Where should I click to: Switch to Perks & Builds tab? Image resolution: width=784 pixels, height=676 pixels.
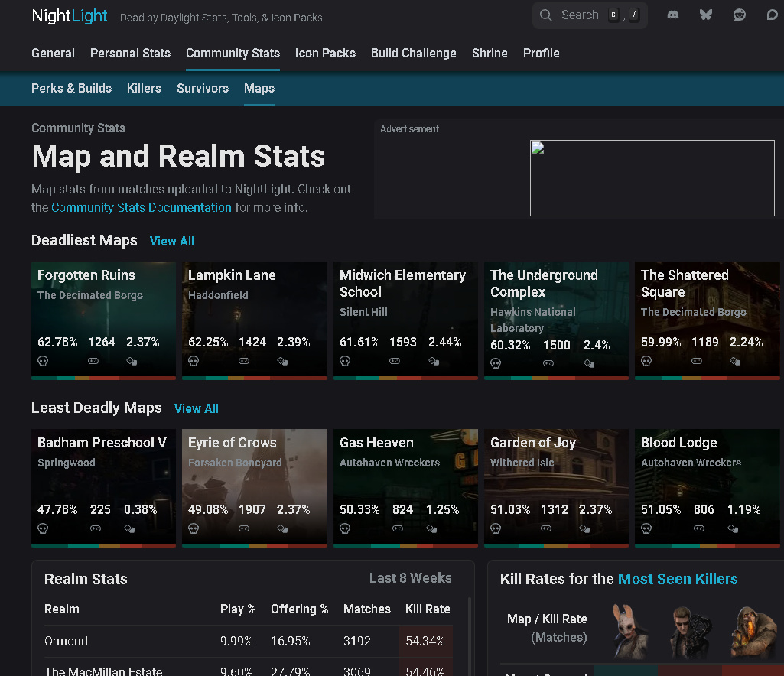coord(71,88)
